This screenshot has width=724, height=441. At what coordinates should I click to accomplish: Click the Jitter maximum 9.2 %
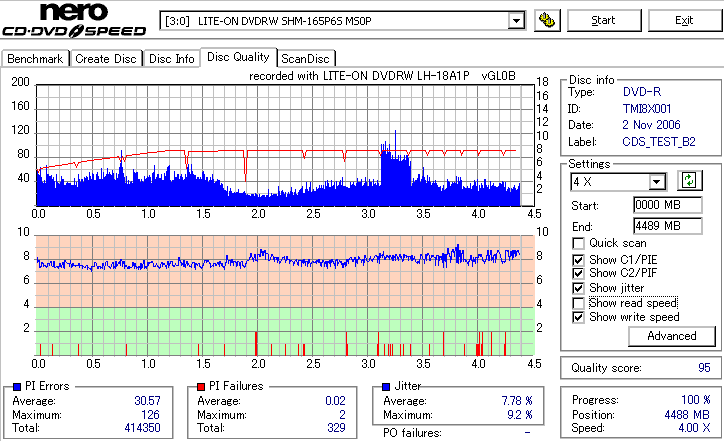(520, 415)
